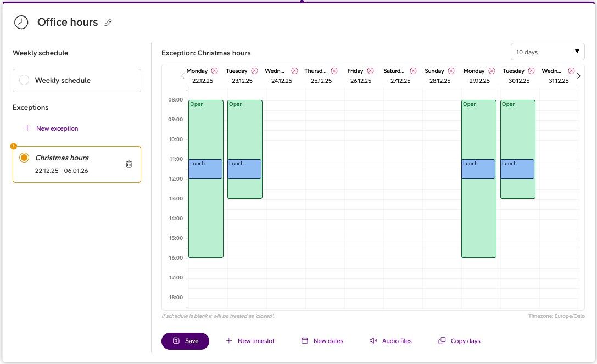Screen dimensions: 597x364
Task: Select the Christmas hours radio button
Action: point(24,158)
